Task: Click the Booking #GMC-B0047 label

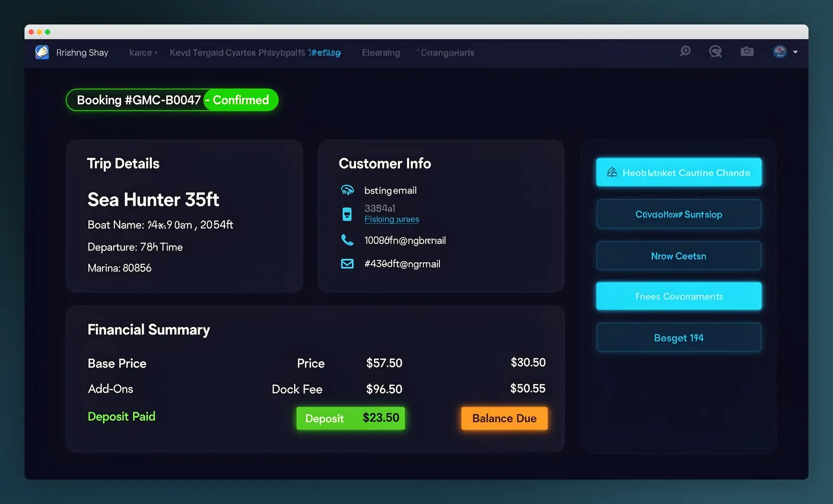Action: point(138,100)
